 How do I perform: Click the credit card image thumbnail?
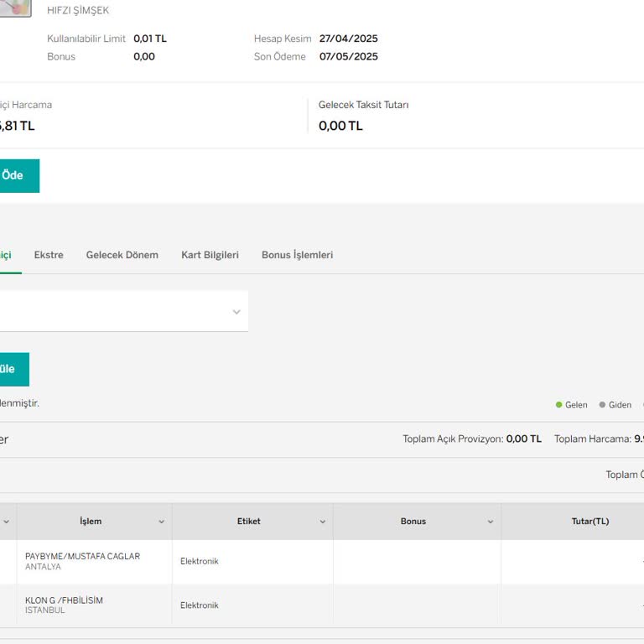coord(15,8)
